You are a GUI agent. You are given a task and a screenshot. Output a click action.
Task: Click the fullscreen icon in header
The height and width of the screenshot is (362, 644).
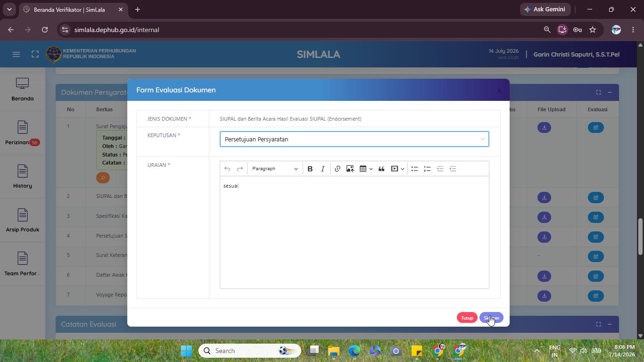pos(35,54)
